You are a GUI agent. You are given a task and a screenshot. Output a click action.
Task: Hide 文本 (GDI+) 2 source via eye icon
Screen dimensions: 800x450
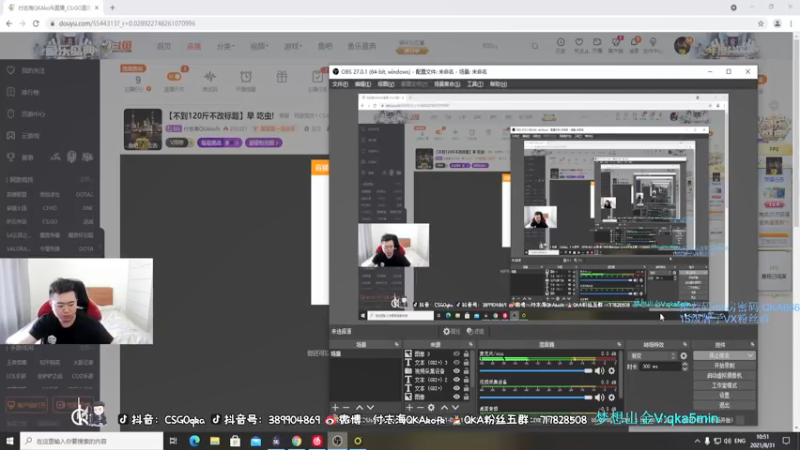point(456,380)
